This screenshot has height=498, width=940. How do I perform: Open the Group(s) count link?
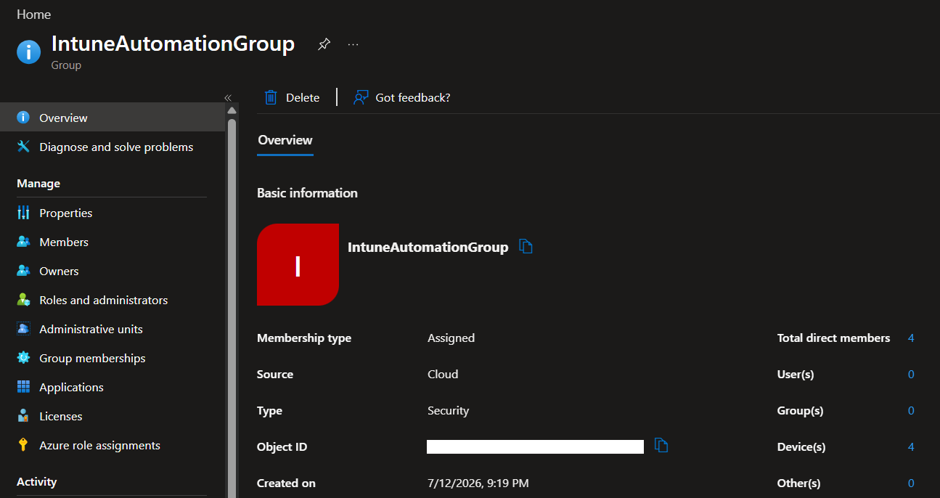tap(911, 411)
